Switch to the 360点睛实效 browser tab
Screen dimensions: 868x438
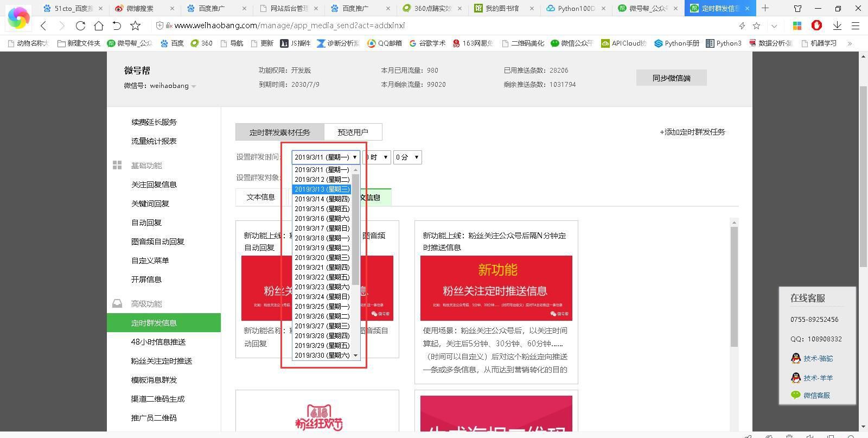coord(431,9)
